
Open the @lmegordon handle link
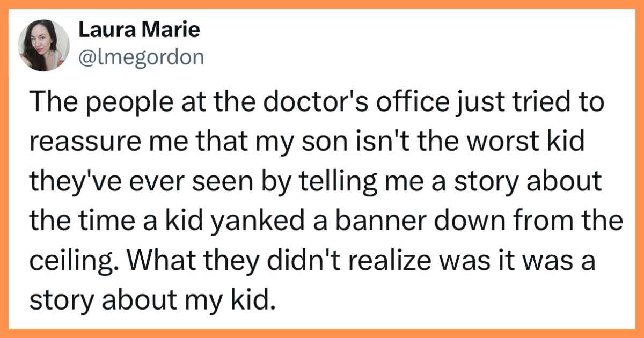tap(141, 57)
